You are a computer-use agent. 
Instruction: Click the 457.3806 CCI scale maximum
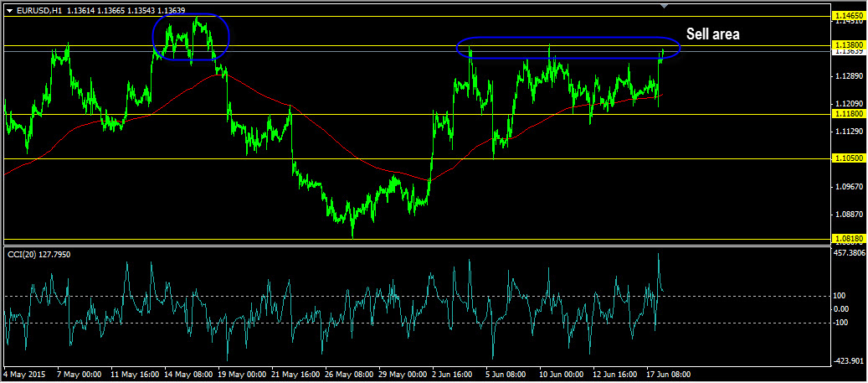(850, 253)
